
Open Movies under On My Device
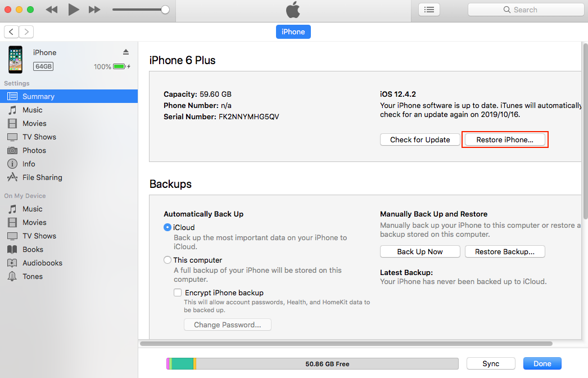[69, 223]
